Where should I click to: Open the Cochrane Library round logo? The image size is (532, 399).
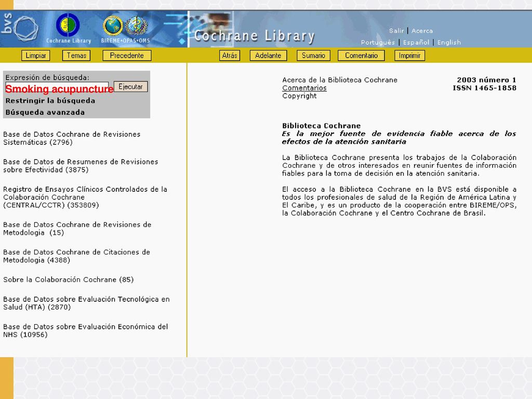[68, 25]
